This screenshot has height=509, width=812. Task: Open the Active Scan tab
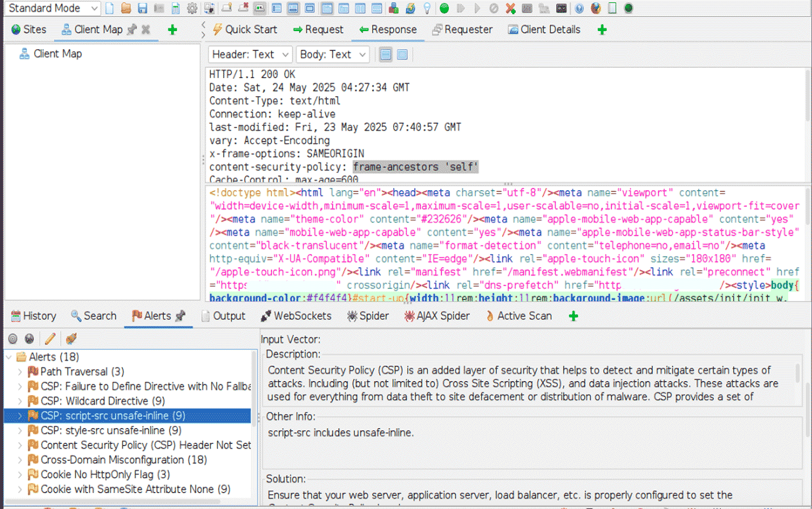(x=518, y=316)
